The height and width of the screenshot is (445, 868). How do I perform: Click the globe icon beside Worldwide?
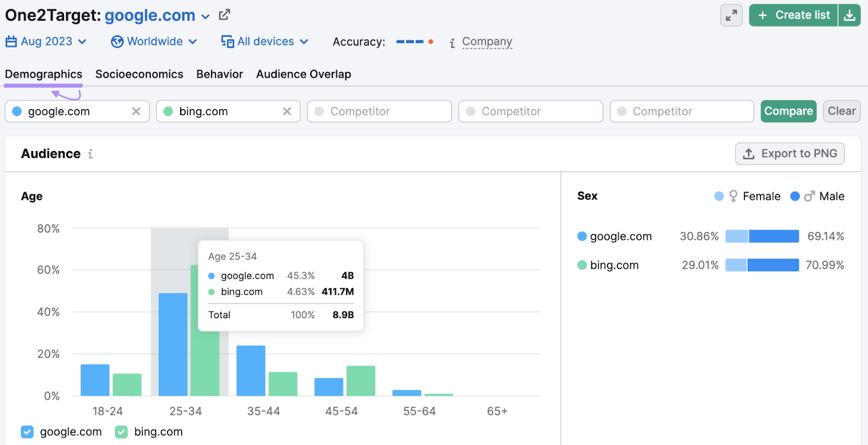117,42
